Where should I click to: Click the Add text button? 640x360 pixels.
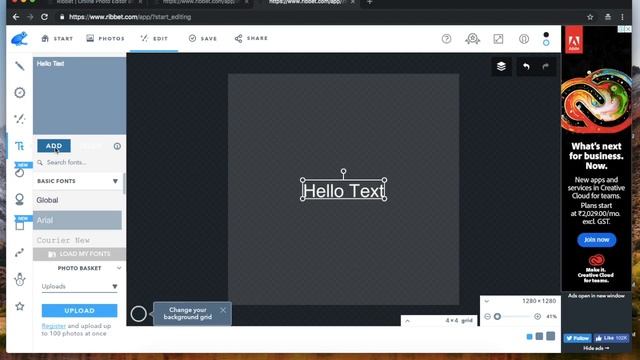[54, 146]
